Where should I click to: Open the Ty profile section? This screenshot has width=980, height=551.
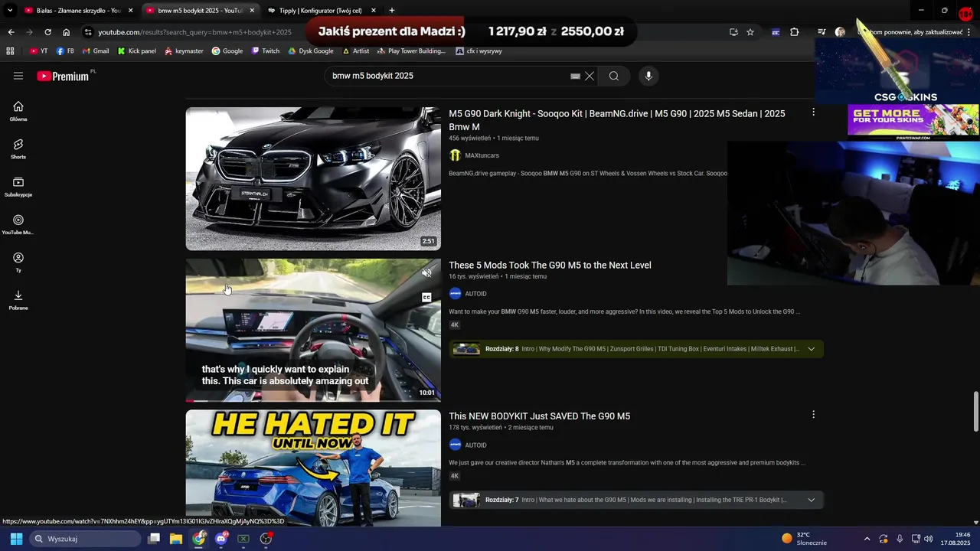click(18, 262)
